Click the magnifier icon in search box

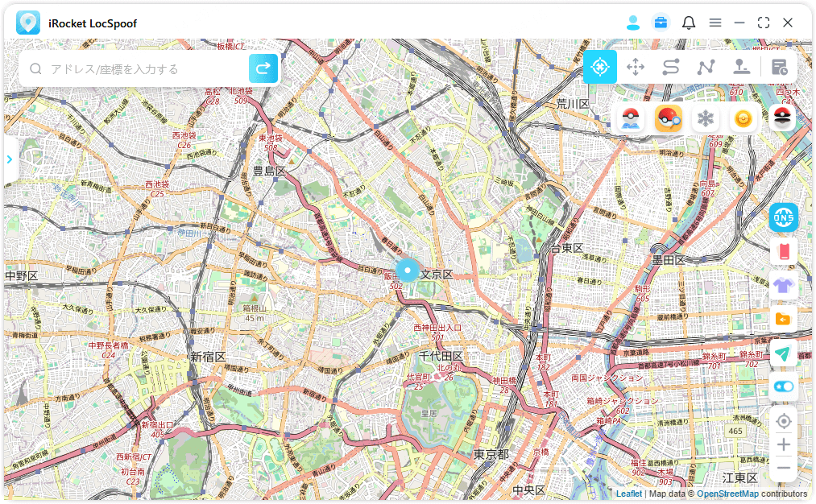pyautogui.click(x=35, y=68)
